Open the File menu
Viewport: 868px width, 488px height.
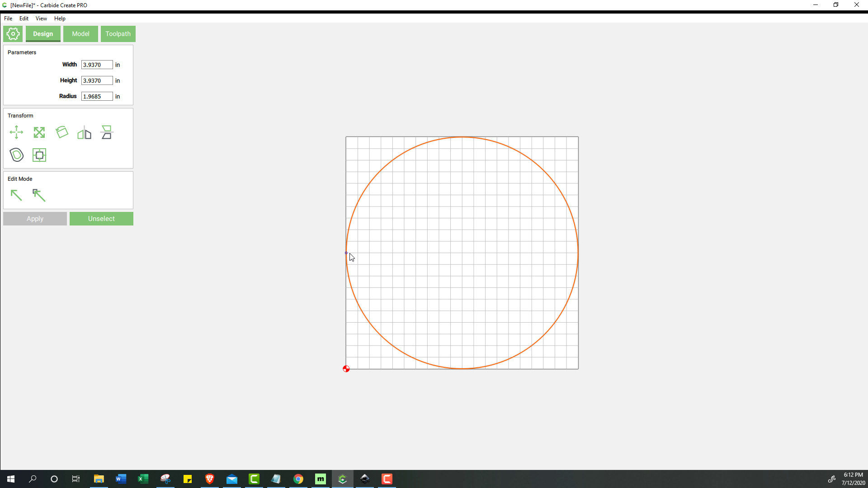click(8, 18)
